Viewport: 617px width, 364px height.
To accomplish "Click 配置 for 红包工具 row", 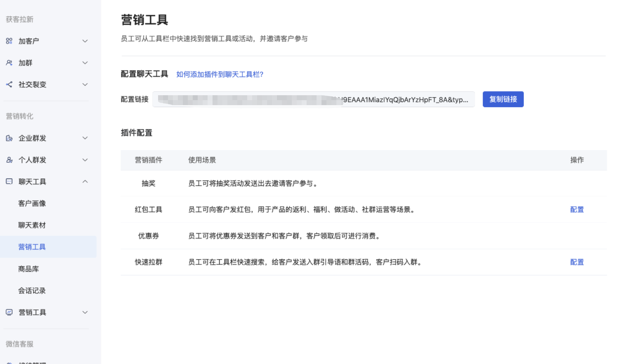I will 577,209.
